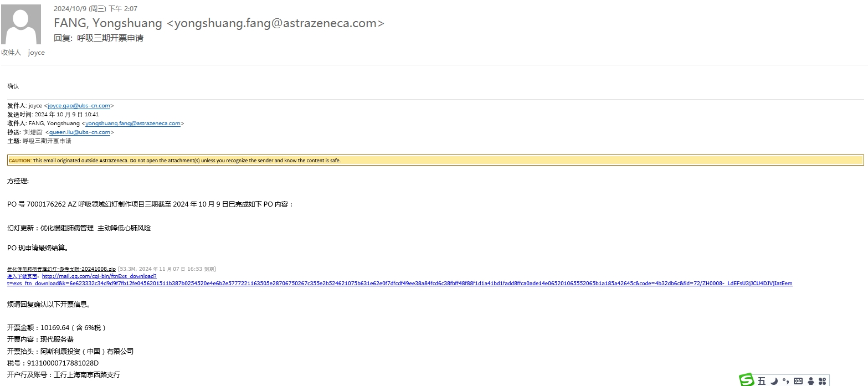The height and width of the screenshot is (386, 868).
Task: Click the yellow CAUTION warning banner
Action: [435, 161]
